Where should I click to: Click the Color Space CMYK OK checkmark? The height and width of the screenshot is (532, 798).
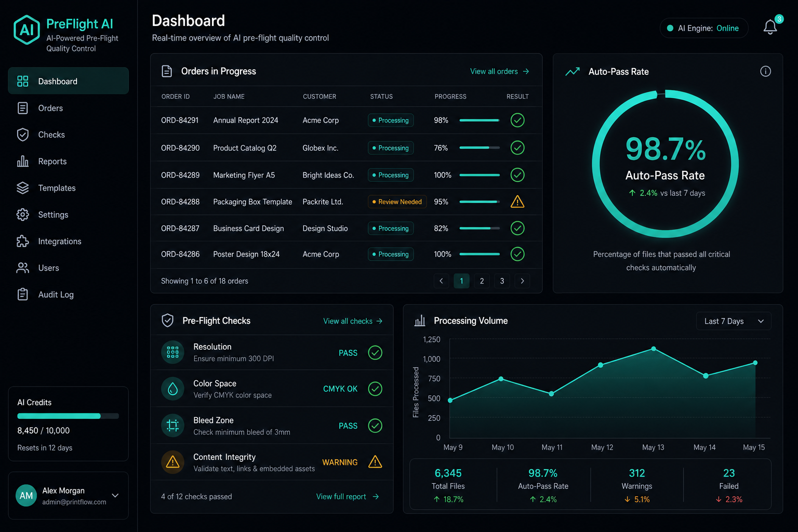coord(375,389)
